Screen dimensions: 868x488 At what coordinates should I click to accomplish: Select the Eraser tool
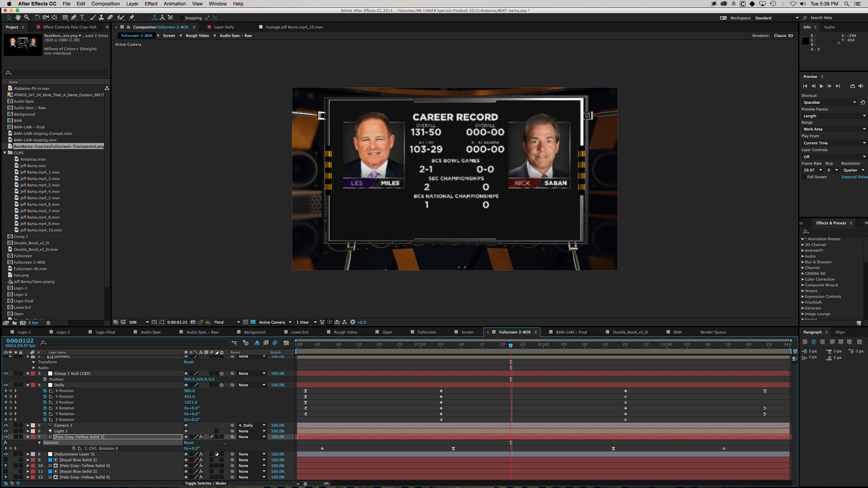pos(110,18)
